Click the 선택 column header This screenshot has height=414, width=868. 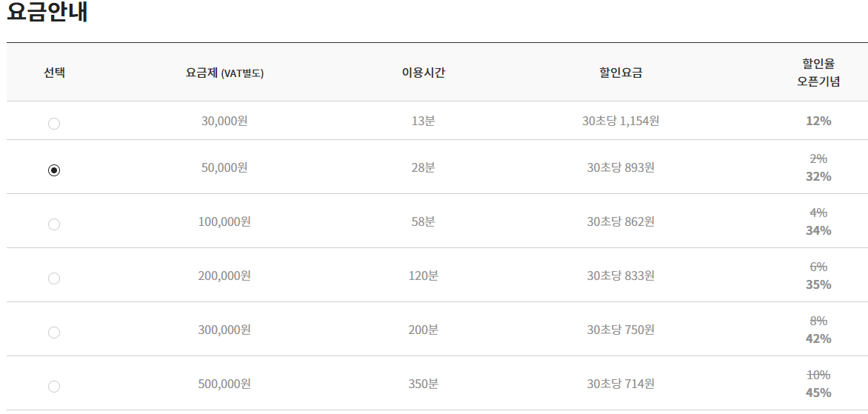pos(54,73)
